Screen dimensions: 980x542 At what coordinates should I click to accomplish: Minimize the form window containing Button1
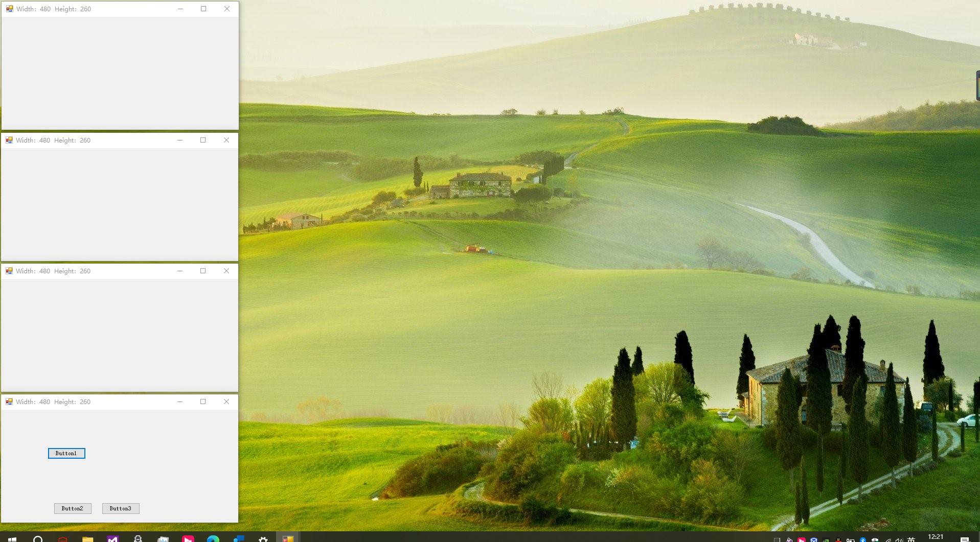[180, 402]
